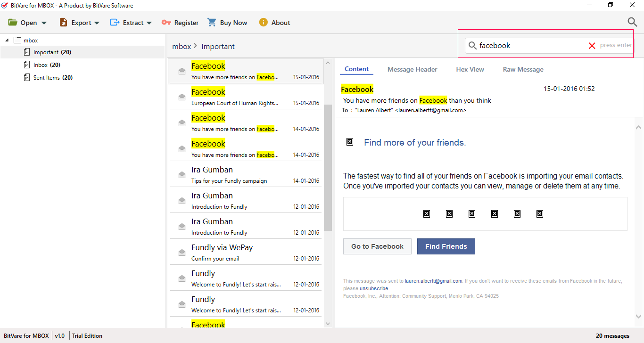
Task: Click the unsubscribe link
Action: coord(374,288)
